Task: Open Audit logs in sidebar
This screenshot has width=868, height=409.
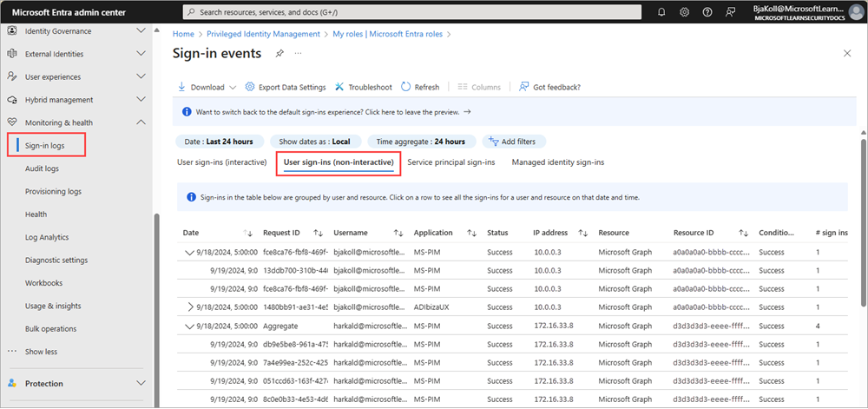Action: [x=42, y=168]
